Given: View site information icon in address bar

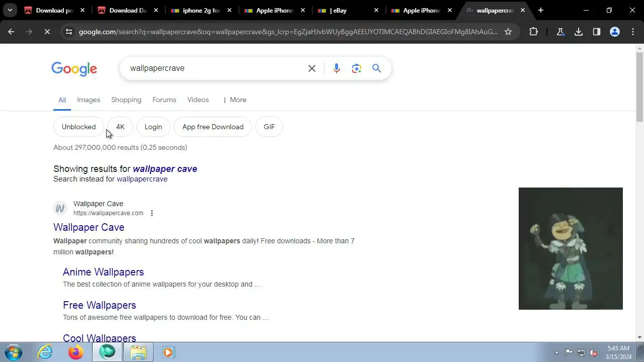Looking at the screenshot, I should pyautogui.click(x=68, y=32).
